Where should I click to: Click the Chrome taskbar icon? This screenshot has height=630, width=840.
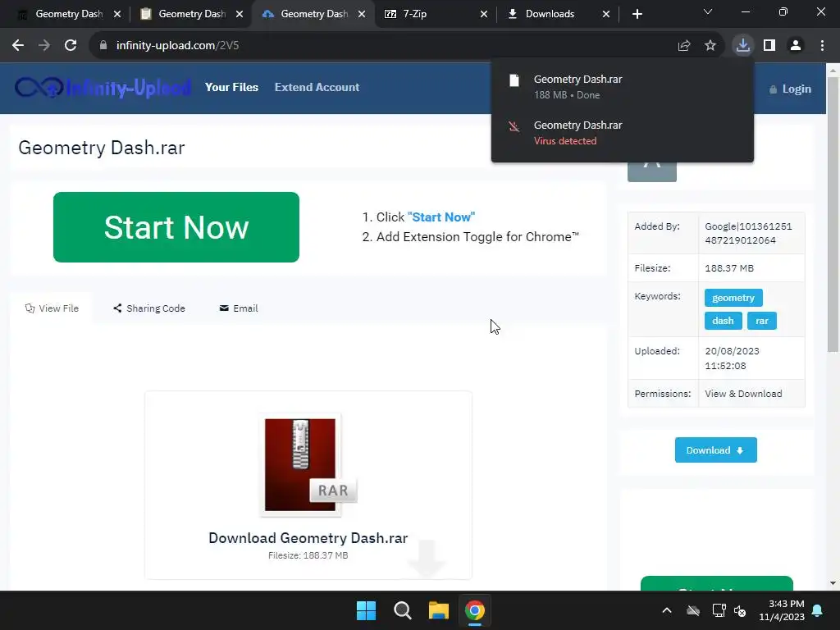[475, 610]
